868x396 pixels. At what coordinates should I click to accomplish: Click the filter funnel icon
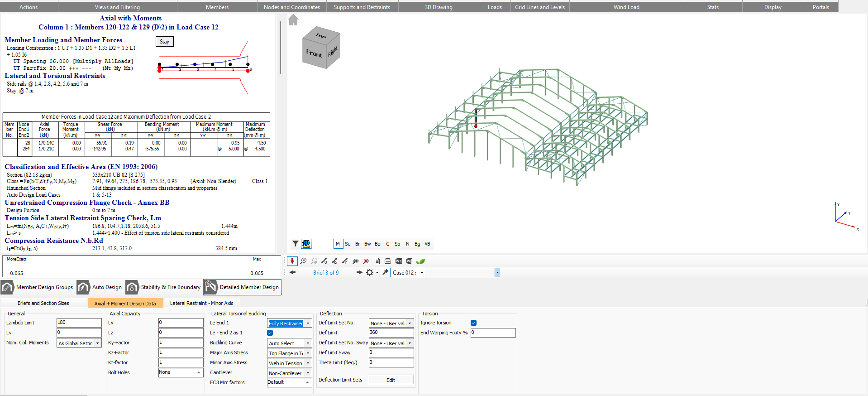(295, 244)
